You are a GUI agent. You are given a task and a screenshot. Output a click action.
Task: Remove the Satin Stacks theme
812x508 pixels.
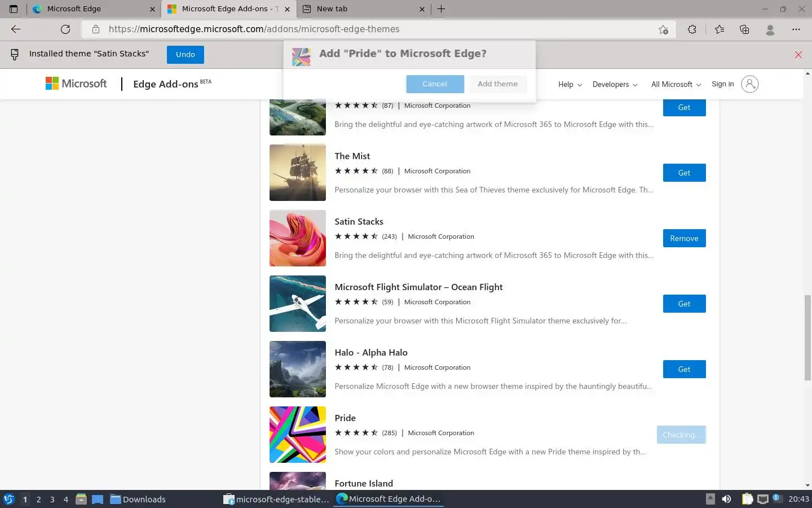[684, 238]
